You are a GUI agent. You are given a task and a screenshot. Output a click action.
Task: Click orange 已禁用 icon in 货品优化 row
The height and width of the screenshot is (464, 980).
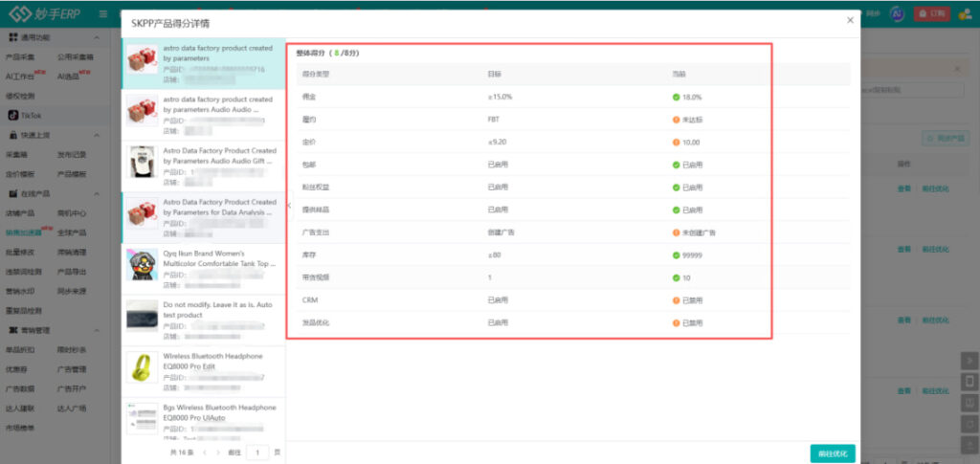tap(676, 322)
